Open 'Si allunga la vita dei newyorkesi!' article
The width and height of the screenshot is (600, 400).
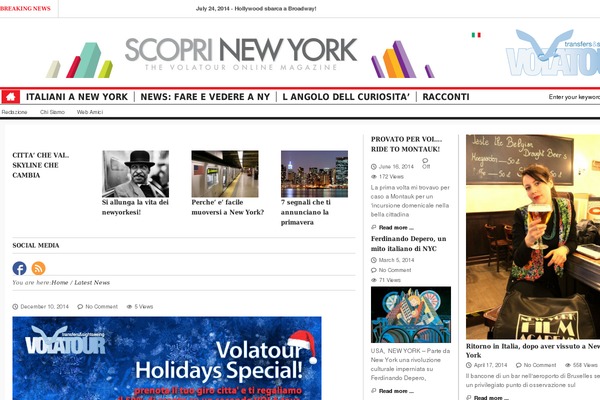click(135, 207)
